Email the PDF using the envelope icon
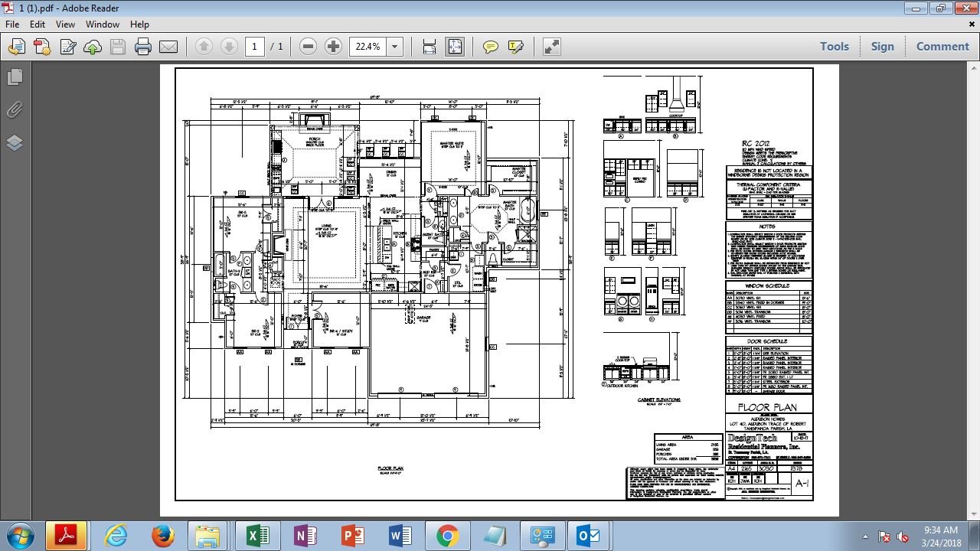Image resolution: width=980 pixels, height=551 pixels. tap(168, 47)
